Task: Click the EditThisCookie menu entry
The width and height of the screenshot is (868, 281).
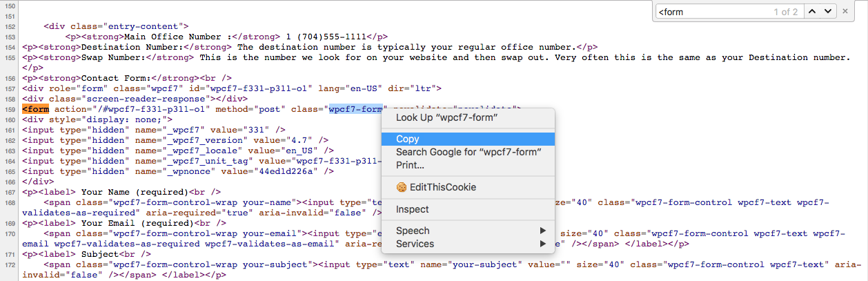Action: [x=468, y=187]
